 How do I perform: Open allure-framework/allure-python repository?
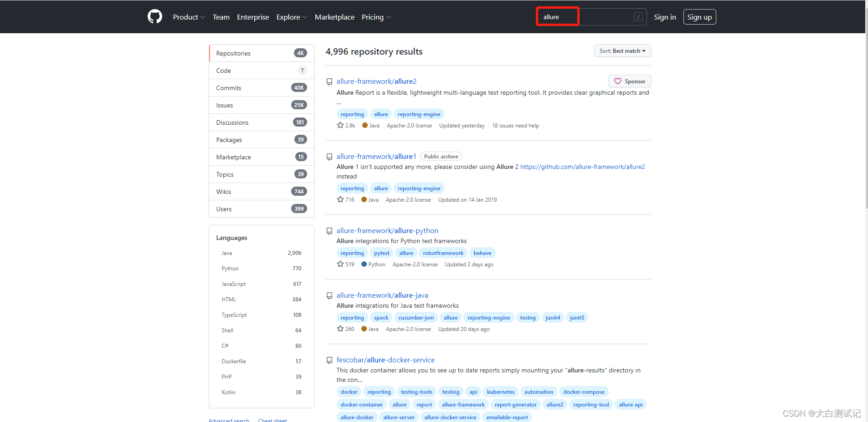tap(387, 230)
